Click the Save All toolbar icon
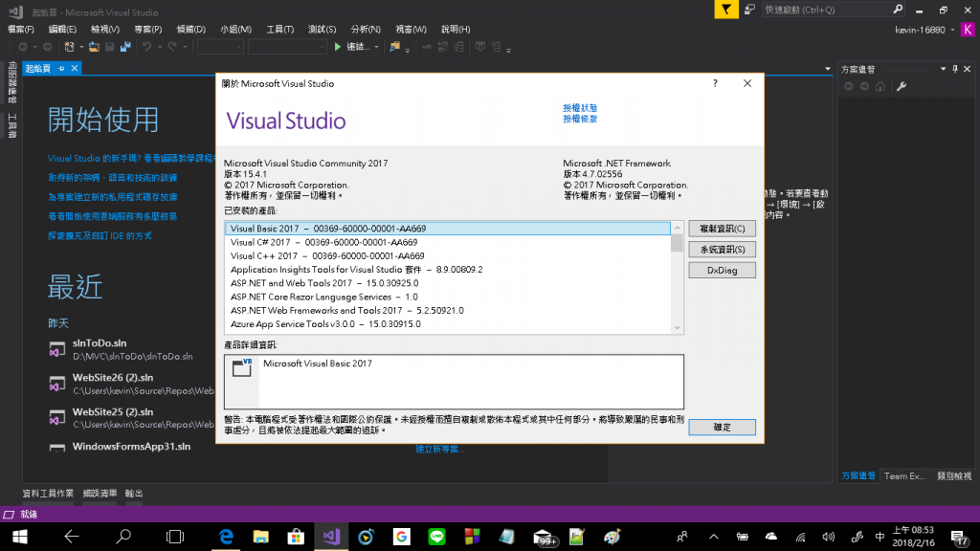Screen dimensions: 980x551 tap(125, 47)
